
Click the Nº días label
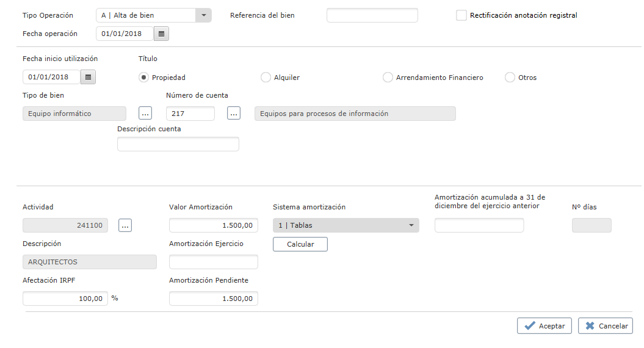(584, 207)
